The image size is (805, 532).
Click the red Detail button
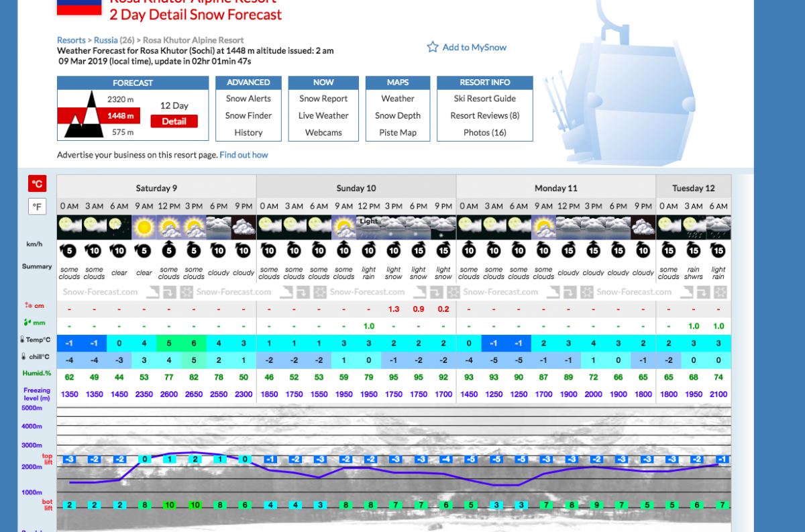(x=174, y=121)
